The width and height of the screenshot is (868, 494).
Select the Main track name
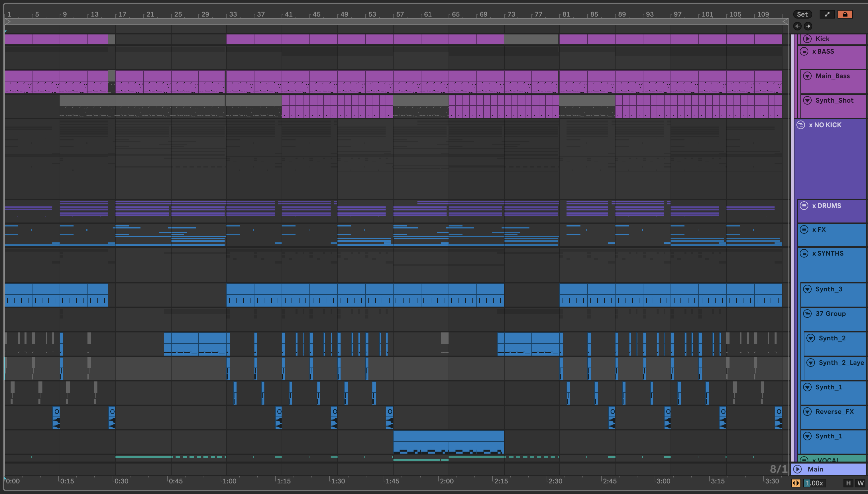(815, 469)
